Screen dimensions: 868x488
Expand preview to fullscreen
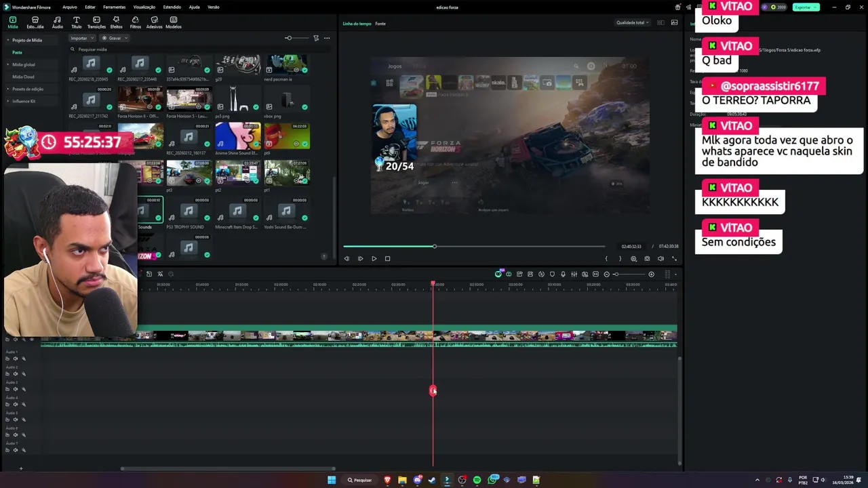pos(674,258)
